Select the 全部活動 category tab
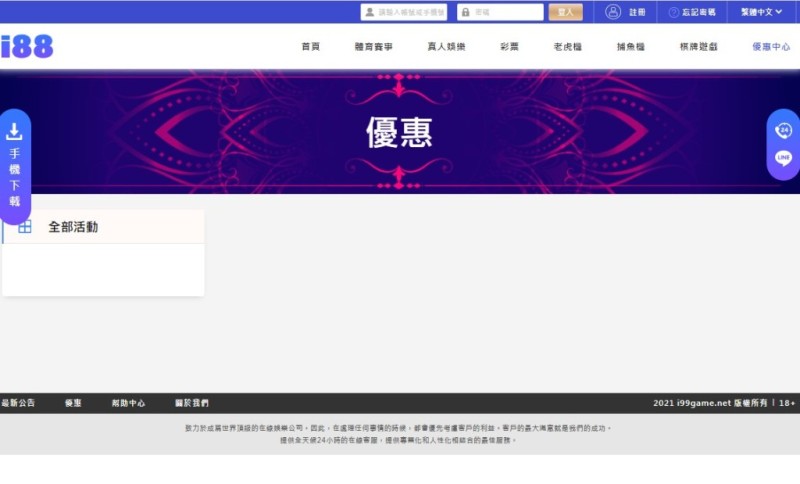Image resolution: width=800 pixels, height=484 pixels. click(73, 227)
